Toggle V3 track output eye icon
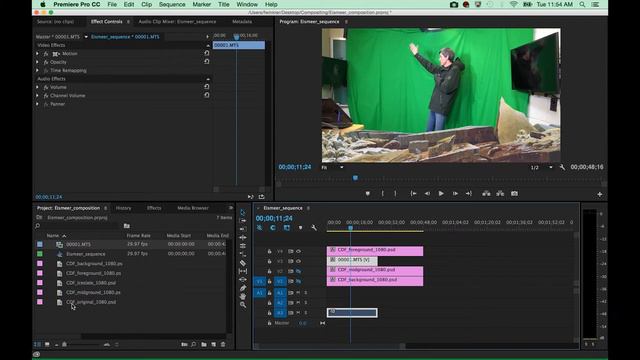Screen dimensions: 640x360 click(x=298, y=261)
